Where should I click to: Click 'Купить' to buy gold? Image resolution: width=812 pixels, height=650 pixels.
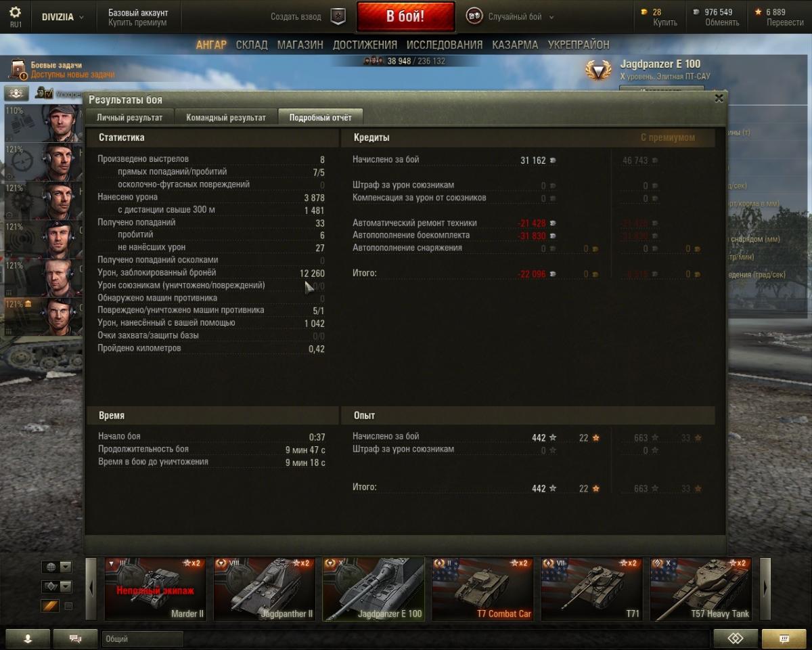click(x=664, y=22)
